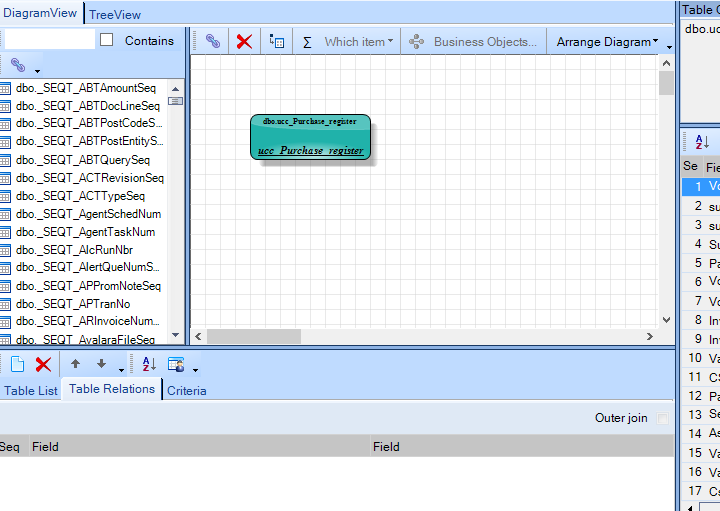Click the move up arrow icon
The height and width of the screenshot is (511, 720).
pyautogui.click(x=75, y=364)
